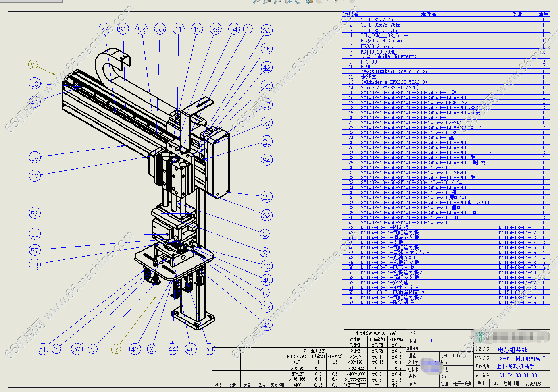The image size is (558, 392).
Task: Select the D1154-03-01-01 description cell
Action: point(517,228)
